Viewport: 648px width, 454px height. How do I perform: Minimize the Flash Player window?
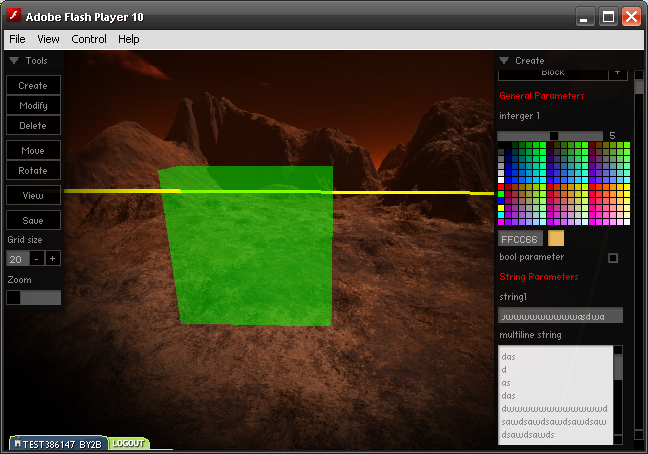584,17
